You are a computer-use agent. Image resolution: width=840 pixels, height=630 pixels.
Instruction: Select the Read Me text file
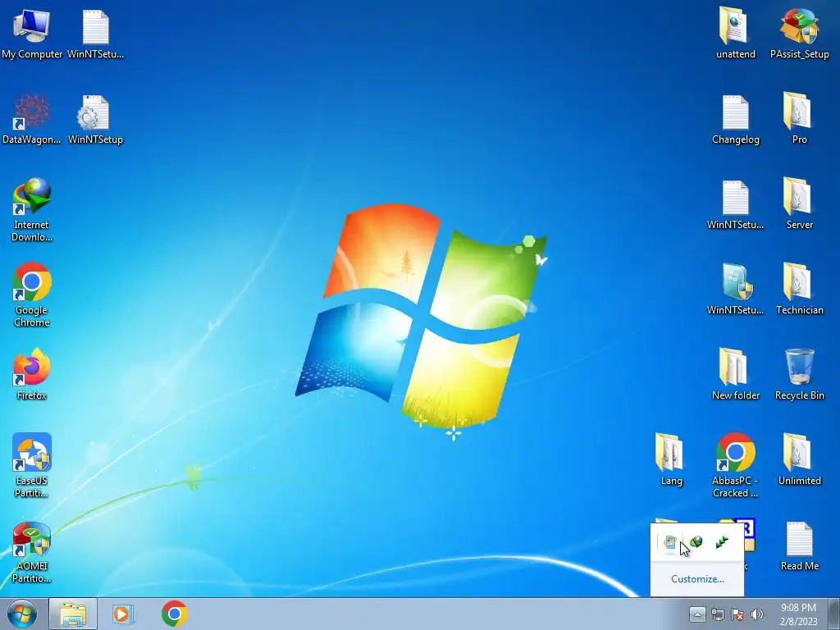pos(799,546)
